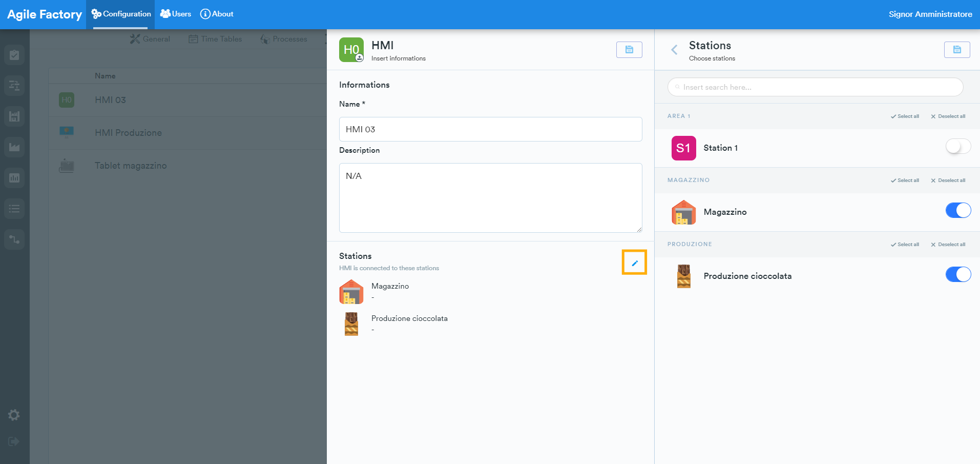Disable the Produzione cioccolata toggle

tap(958, 274)
